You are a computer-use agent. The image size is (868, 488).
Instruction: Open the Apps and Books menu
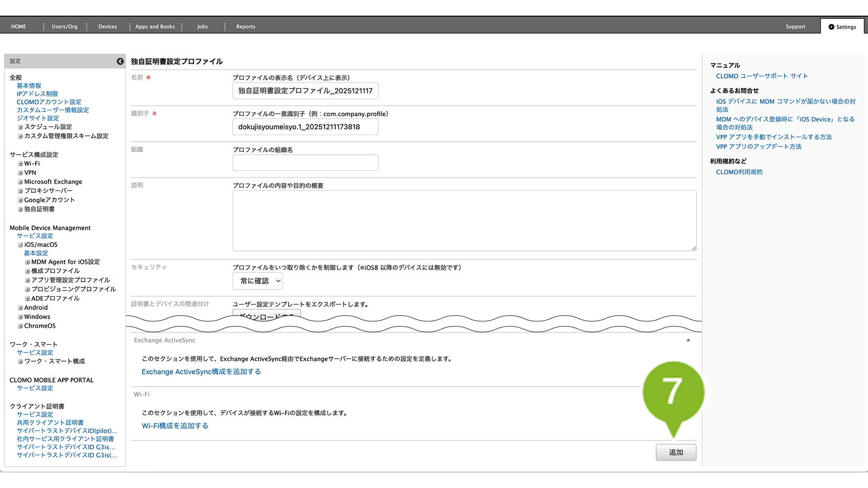tap(155, 27)
